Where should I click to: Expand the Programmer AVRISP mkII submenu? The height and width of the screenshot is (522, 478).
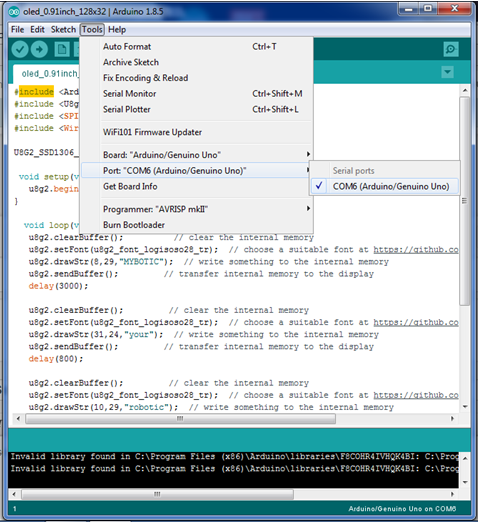[x=197, y=209]
